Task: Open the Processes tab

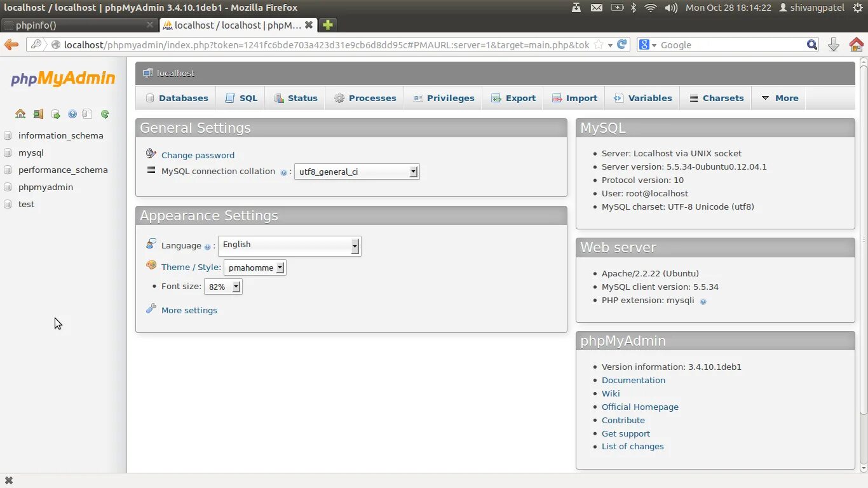Action: coord(365,98)
